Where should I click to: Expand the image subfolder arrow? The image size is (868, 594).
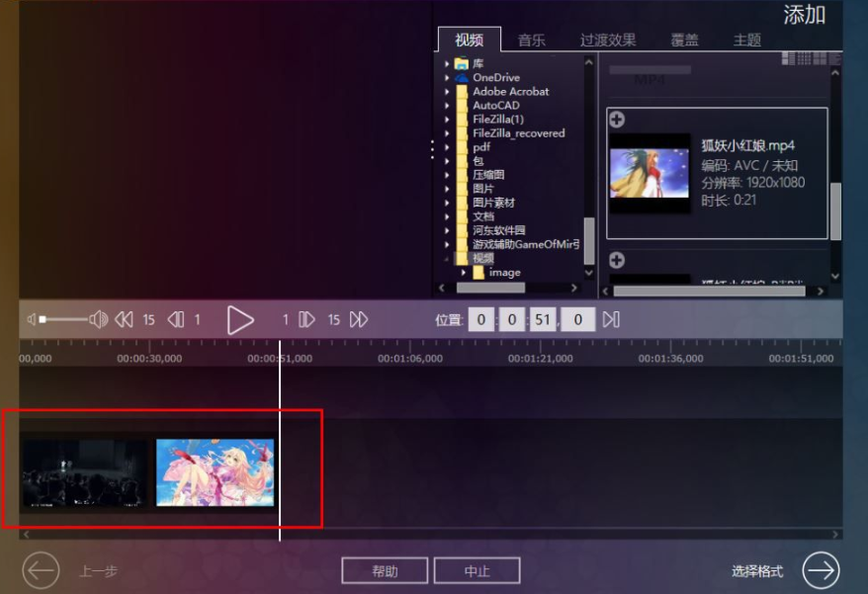coord(464,273)
